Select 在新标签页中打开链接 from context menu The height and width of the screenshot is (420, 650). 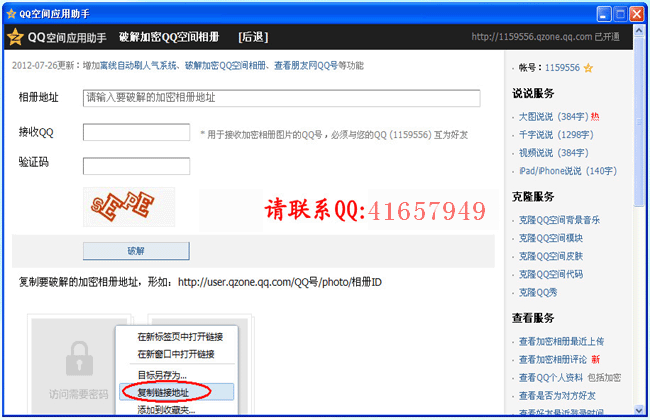click(x=180, y=337)
